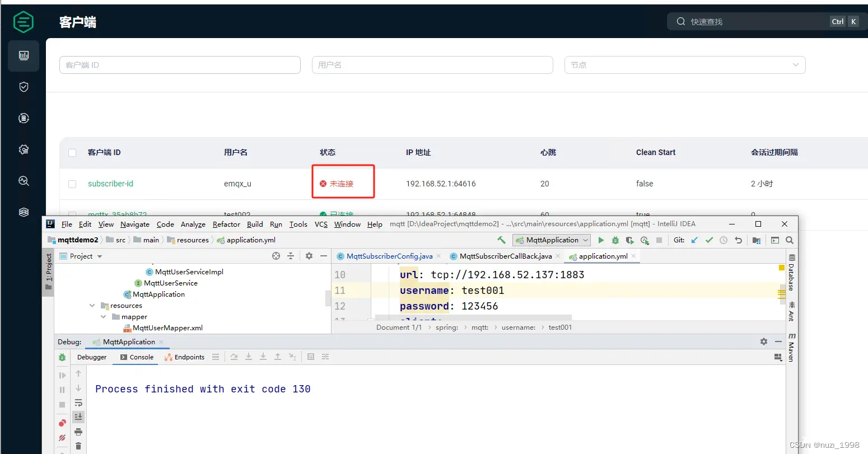
Task: Click the yellow inspection indicator in editor
Action: (782, 268)
